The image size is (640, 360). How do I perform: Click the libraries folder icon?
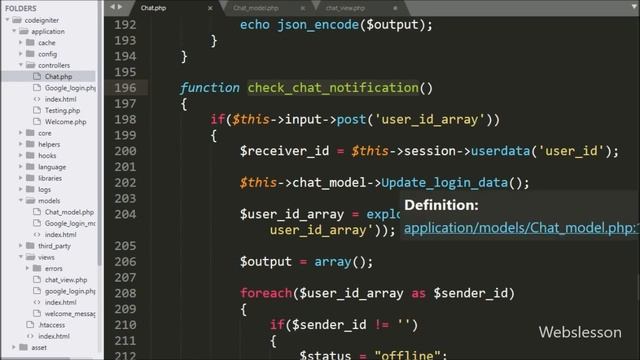coord(30,178)
